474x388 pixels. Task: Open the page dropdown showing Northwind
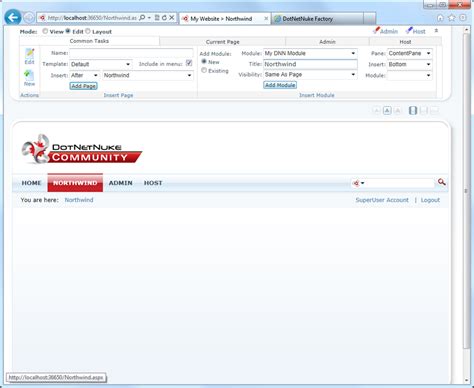point(148,75)
